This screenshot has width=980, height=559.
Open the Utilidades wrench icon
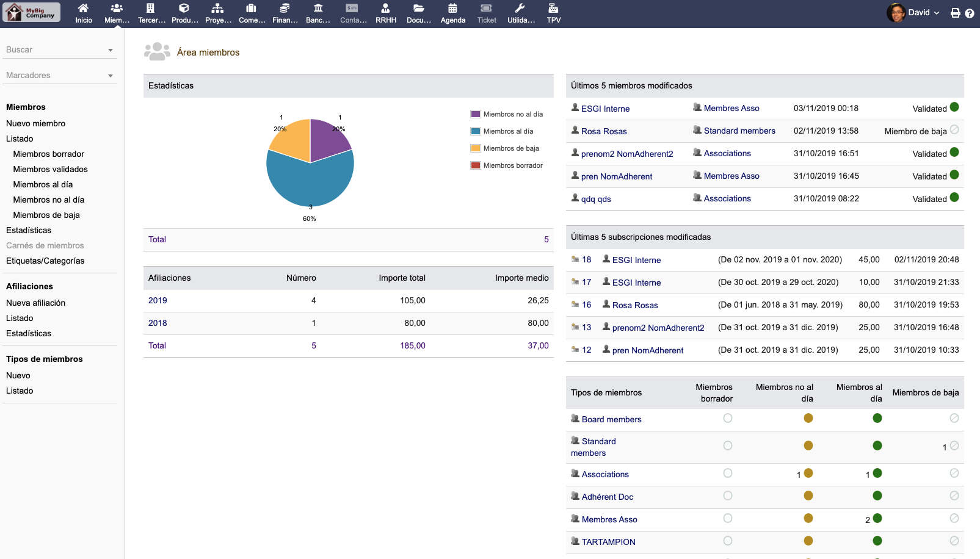[520, 8]
